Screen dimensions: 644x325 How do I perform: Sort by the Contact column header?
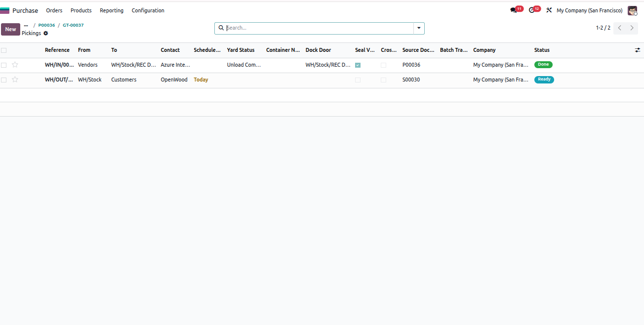[x=170, y=50]
